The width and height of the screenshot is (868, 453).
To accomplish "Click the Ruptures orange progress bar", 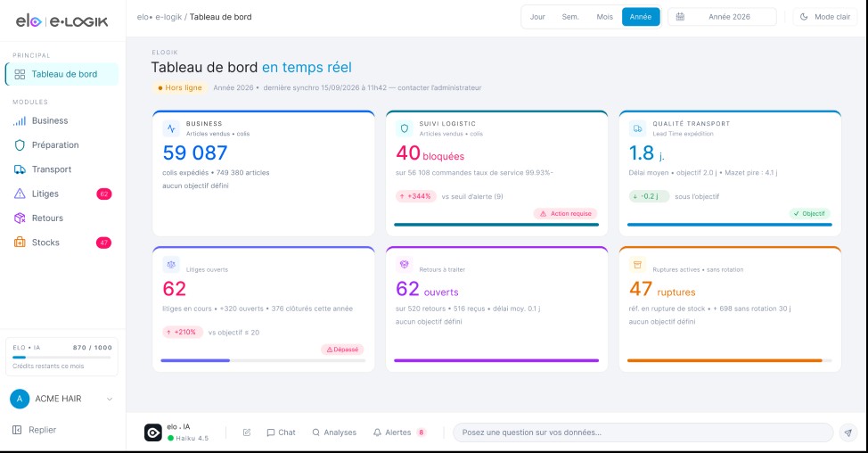I will pyautogui.click(x=730, y=360).
